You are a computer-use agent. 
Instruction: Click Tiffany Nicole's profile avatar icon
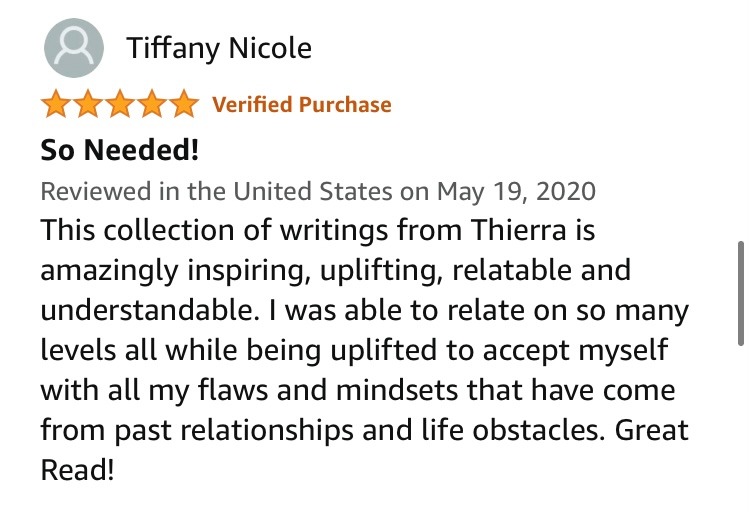coord(74,48)
